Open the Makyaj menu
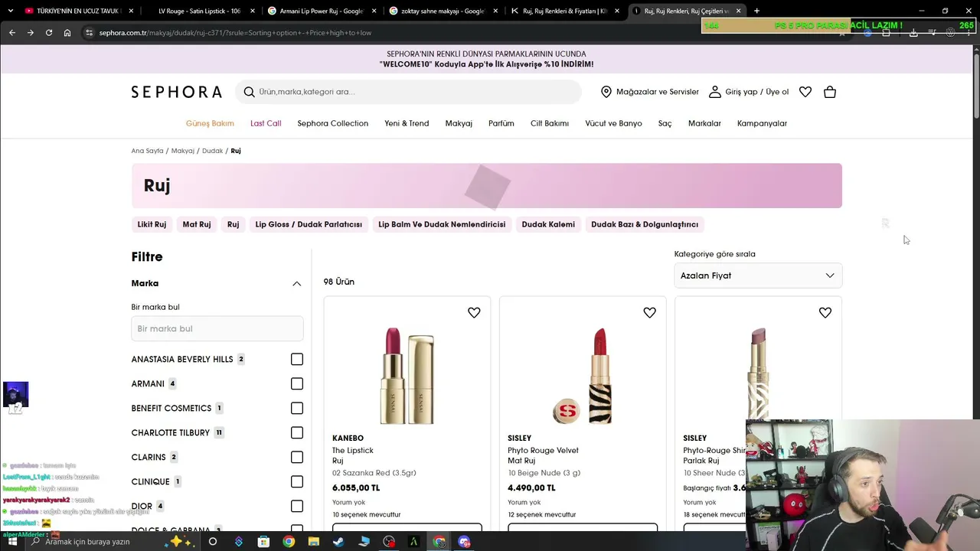The image size is (980, 551). [x=459, y=123]
